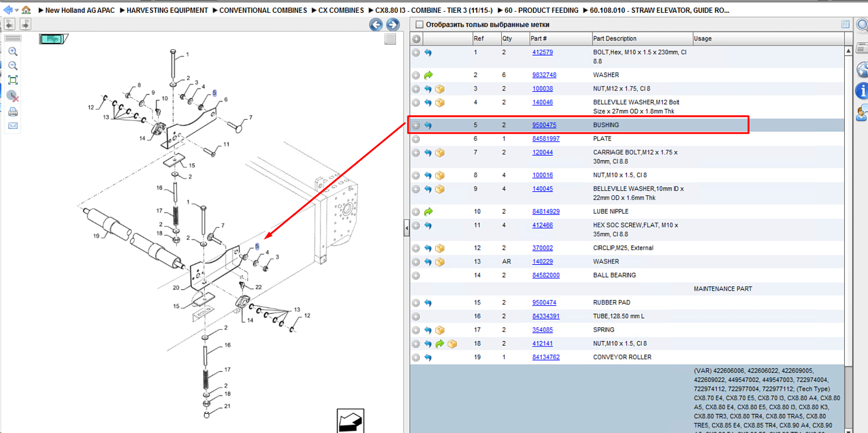Open part number 9500475 link
This screenshot has height=433, width=868.
tap(545, 125)
